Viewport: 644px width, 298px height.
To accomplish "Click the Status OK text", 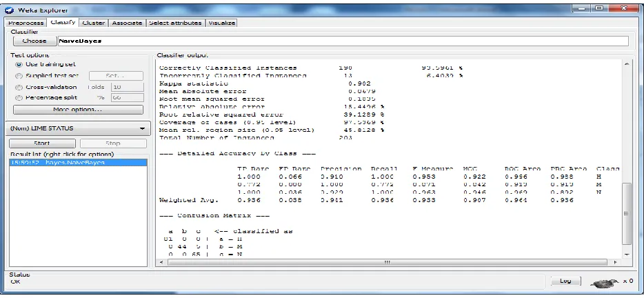I will click(14, 282).
